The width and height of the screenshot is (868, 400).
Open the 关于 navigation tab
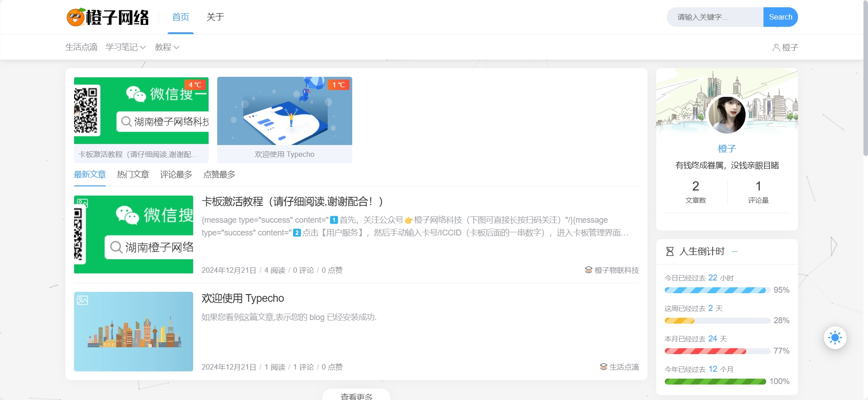215,17
